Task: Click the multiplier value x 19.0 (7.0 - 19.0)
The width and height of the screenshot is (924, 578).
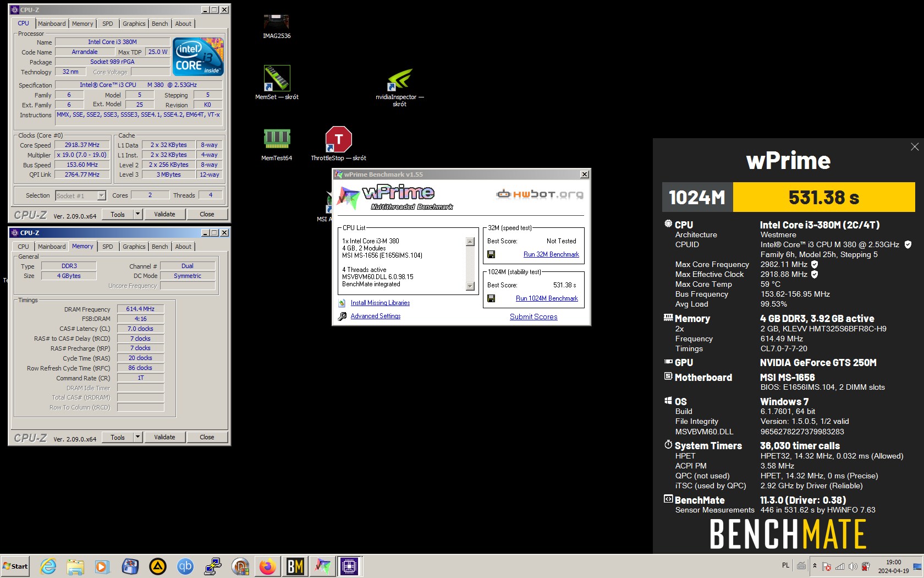Action: (82, 155)
